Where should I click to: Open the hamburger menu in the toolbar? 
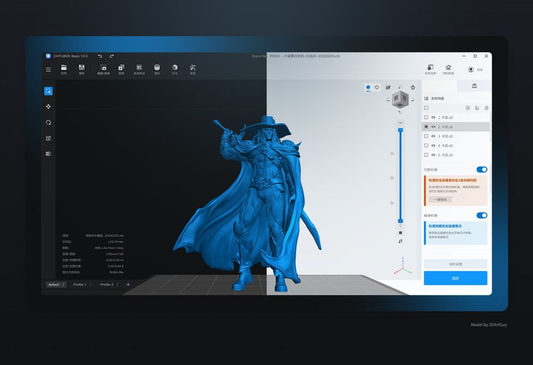click(x=48, y=70)
